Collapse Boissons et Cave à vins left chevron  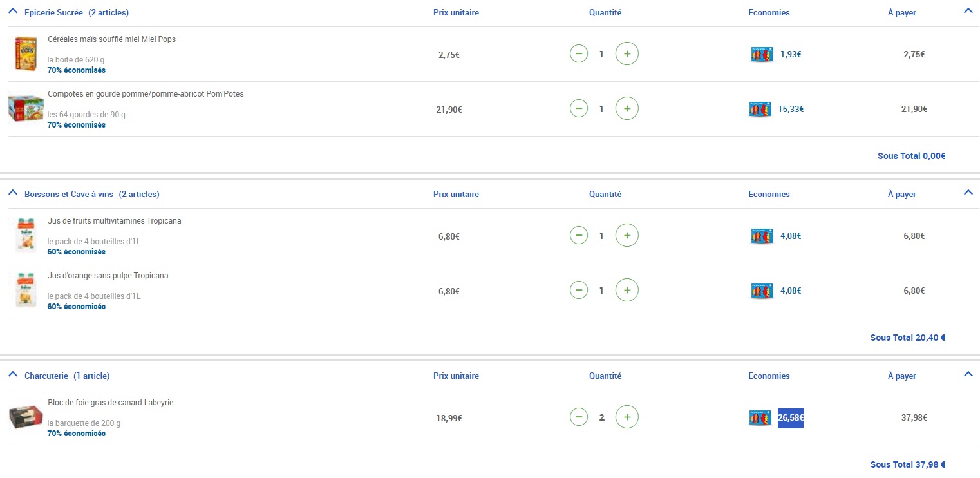13,193
